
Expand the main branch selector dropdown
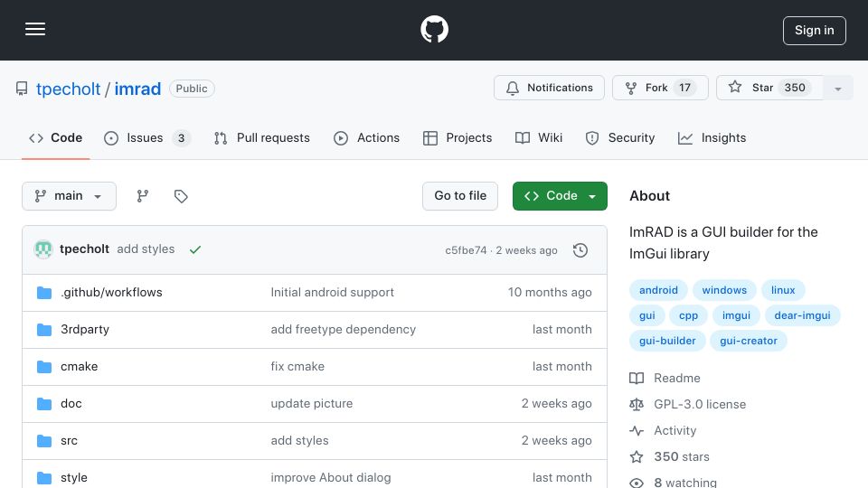pyautogui.click(x=70, y=196)
